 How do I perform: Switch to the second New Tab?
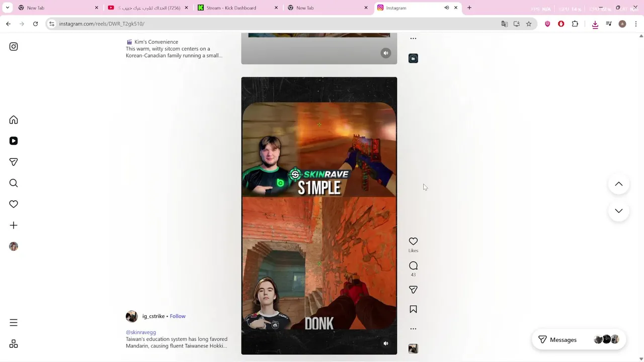(327, 8)
